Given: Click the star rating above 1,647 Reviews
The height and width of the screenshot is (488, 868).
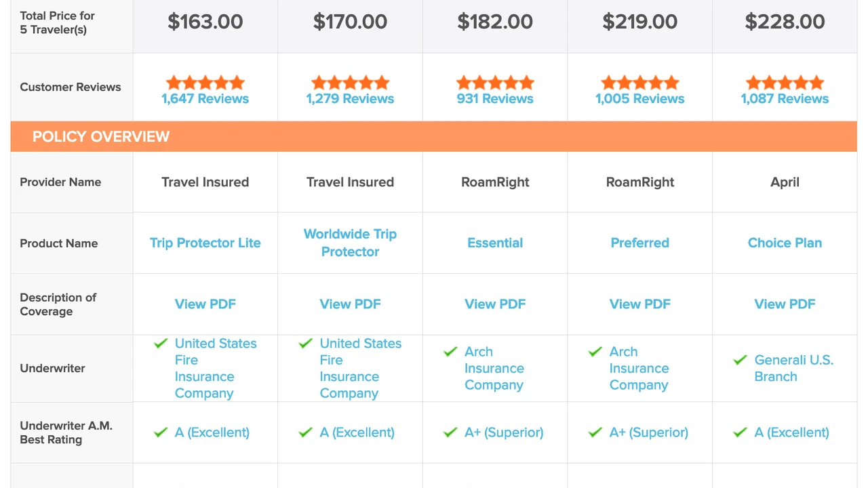Looking at the screenshot, I should click(x=205, y=83).
